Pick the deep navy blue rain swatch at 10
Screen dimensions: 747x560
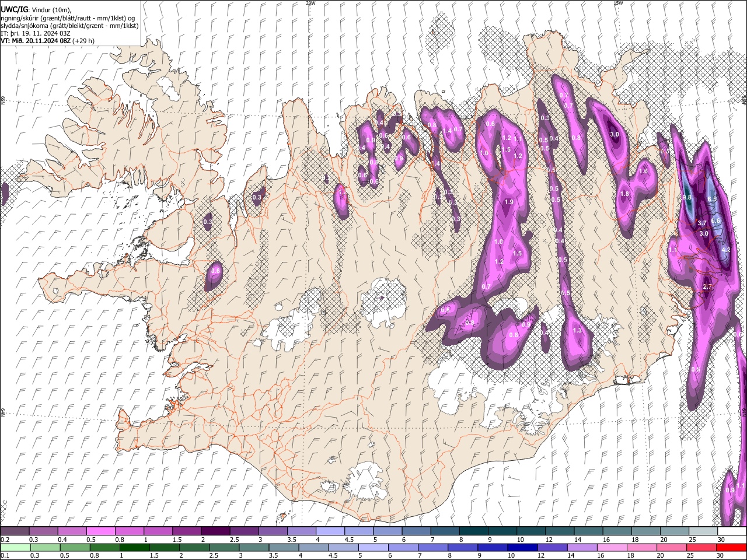point(522,547)
